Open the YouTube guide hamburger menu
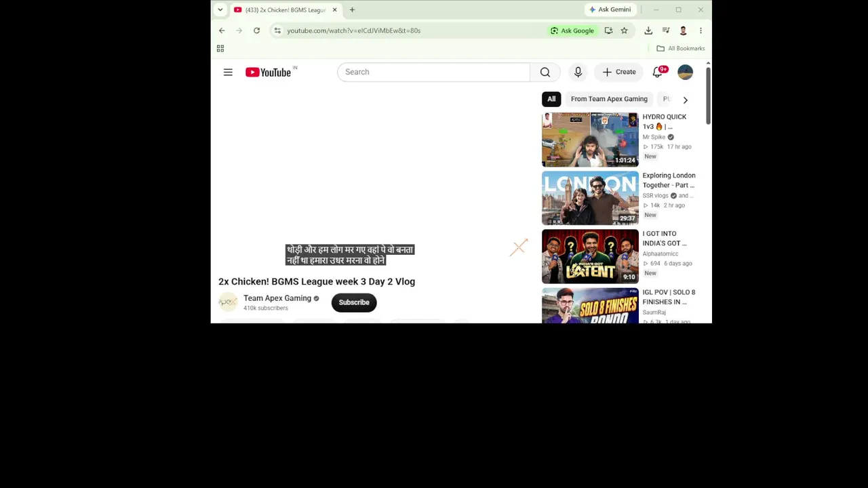This screenshot has height=488, width=868. [x=228, y=72]
